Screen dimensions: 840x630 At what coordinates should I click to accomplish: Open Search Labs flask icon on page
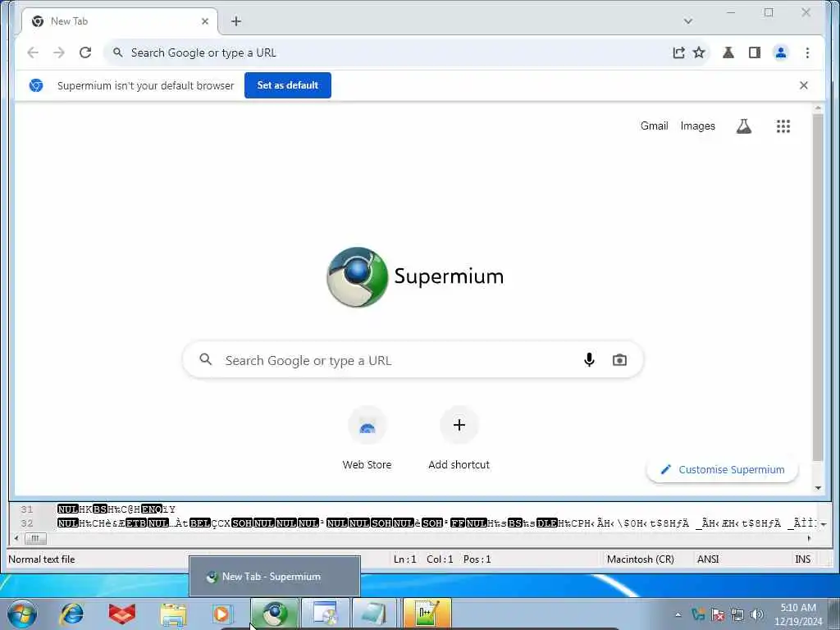pos(743,126)
